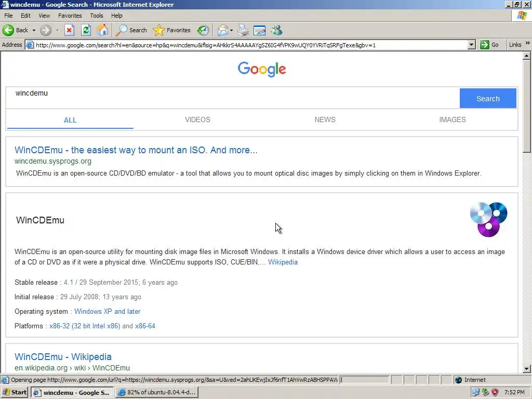This screenshot has width=532, height=399.
Task: Expand the Mail dropdown arrow
Action: [x=231, y=30]
